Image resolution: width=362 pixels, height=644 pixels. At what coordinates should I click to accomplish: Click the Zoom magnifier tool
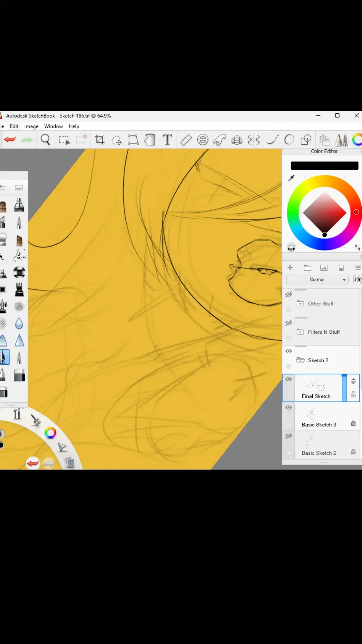tap(45, 140)
